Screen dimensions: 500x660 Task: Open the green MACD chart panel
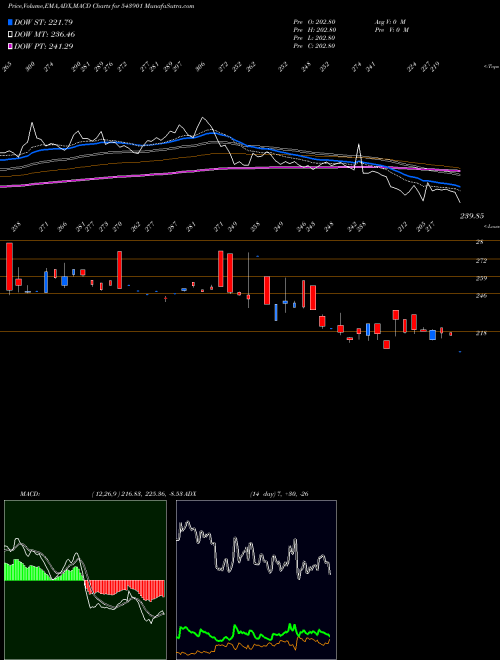[x=85, y=580]
